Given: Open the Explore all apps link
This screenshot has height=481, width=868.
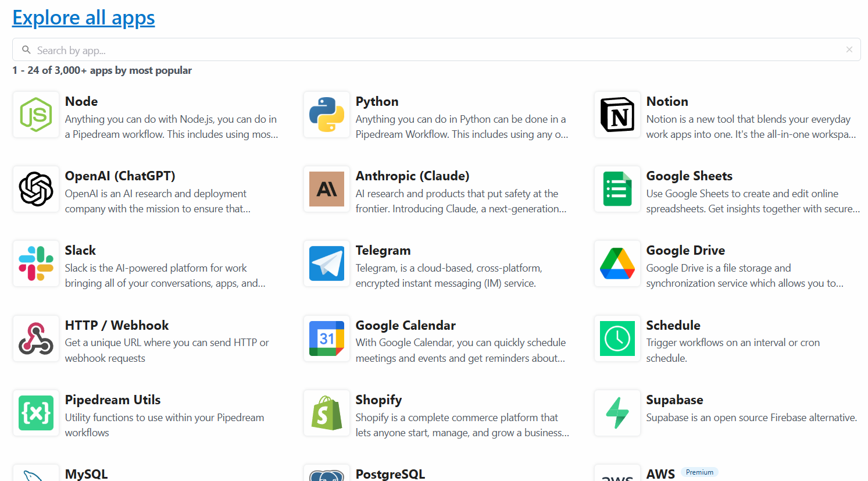Looking at the screenshot, I should [84, 17].
